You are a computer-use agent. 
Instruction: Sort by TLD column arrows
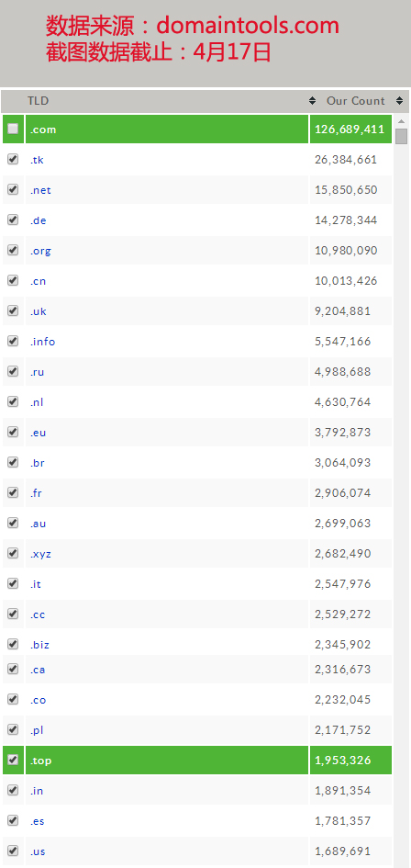coord(313,101)
